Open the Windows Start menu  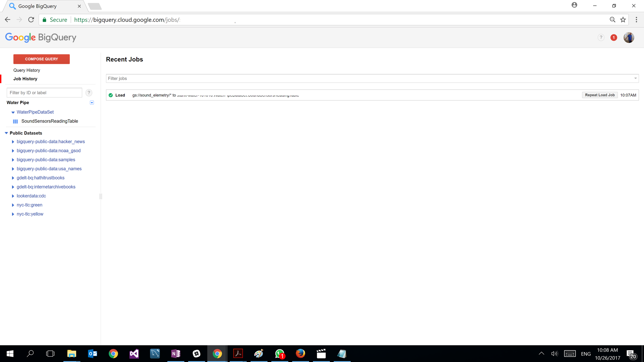tap(10, 354)
